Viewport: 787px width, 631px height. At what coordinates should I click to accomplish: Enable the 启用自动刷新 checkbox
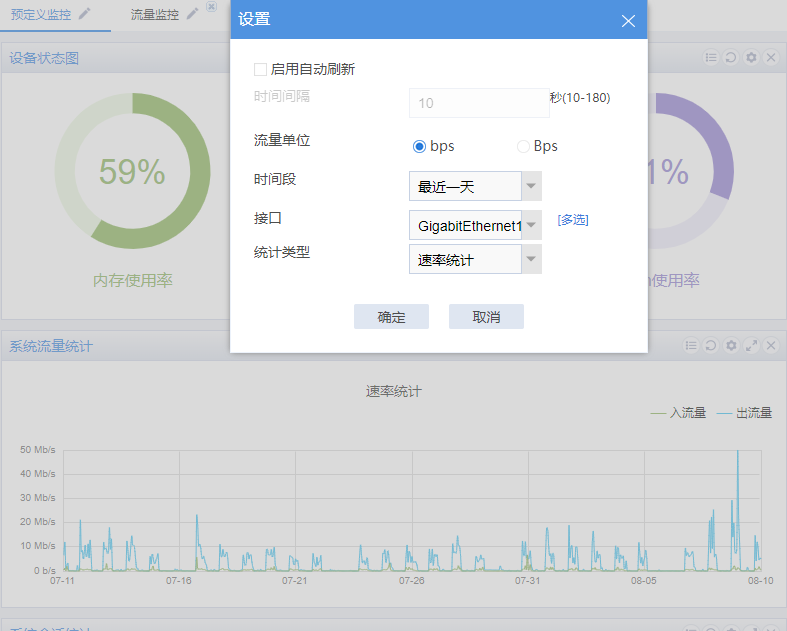tap(260, 69)
